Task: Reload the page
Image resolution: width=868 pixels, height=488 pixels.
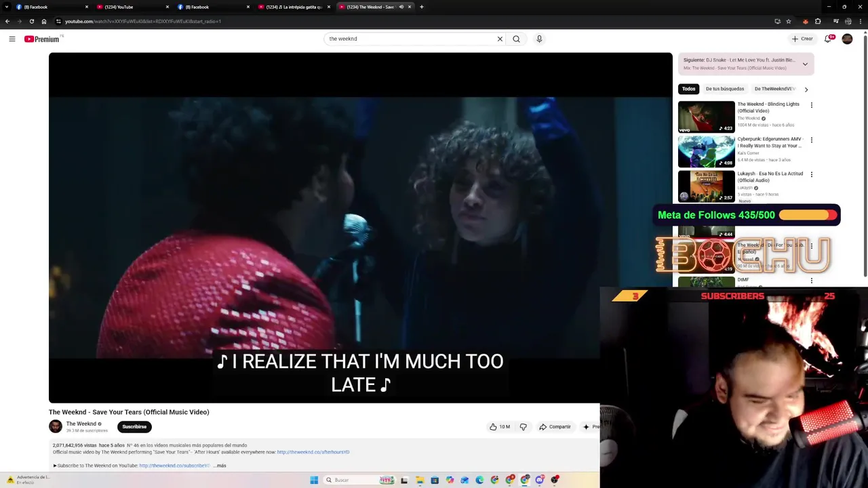Action: pyautogui.click(x=31, y=21)
